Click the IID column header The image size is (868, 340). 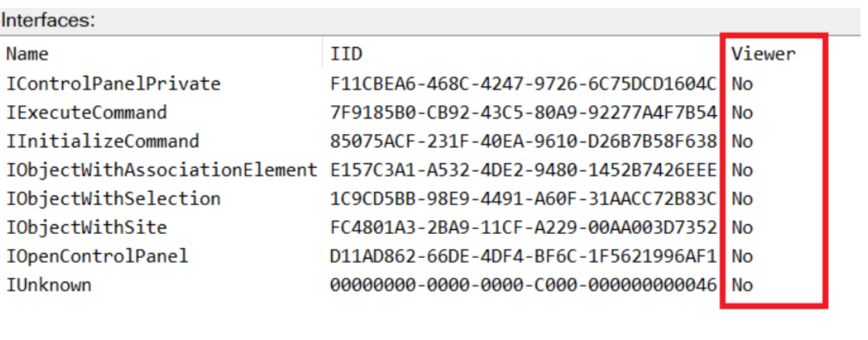(346, 54)
